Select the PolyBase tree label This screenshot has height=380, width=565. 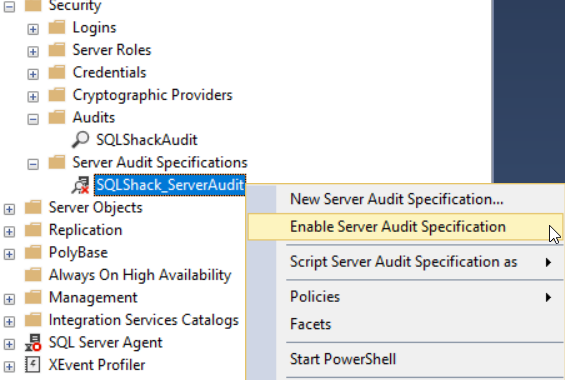point(78,253)
